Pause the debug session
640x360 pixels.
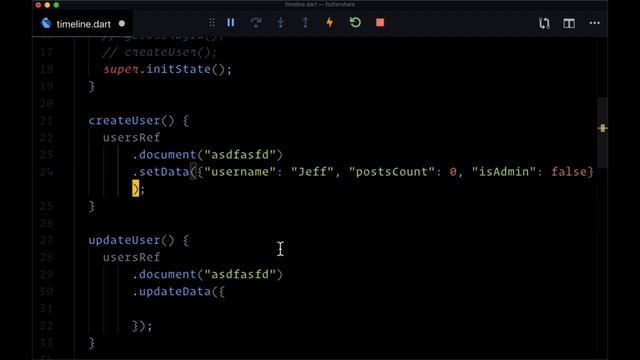(x=231, y=23)
